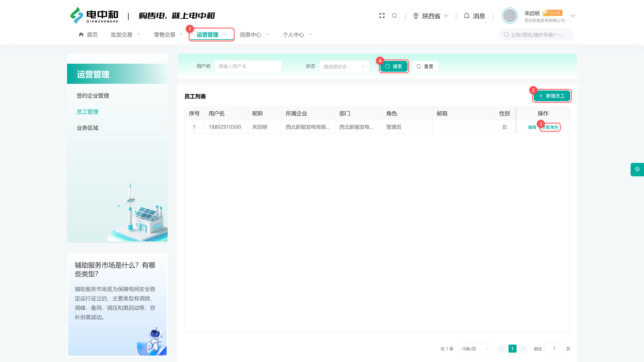
Task: Open the 10条/页 page size dropdown
Action: pos(475,349)
